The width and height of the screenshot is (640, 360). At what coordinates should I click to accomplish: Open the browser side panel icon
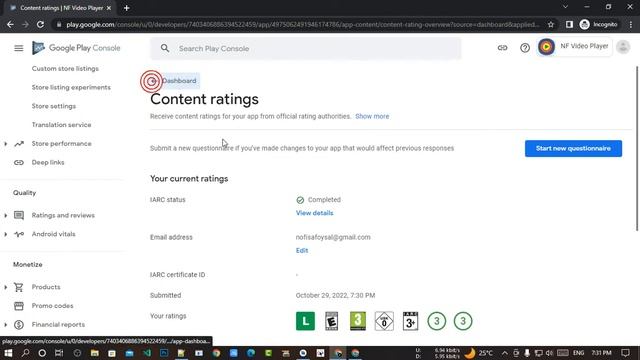pos(569,24)
